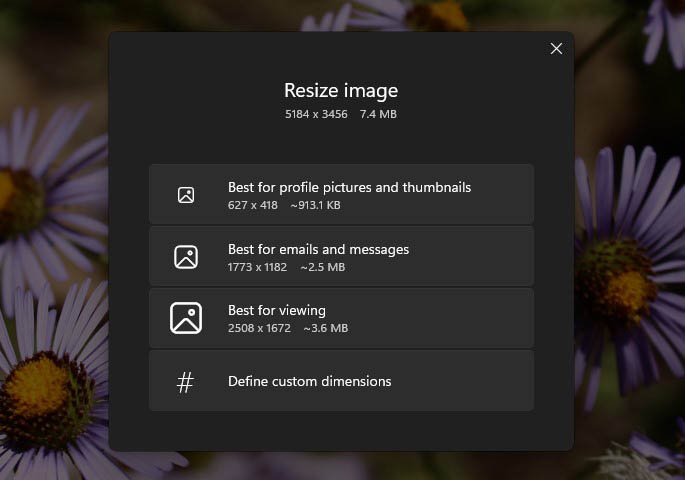This screenshot has height=480, width=685.
Task: Click the Resize image dialog title
Action: (x=341, y=91)
